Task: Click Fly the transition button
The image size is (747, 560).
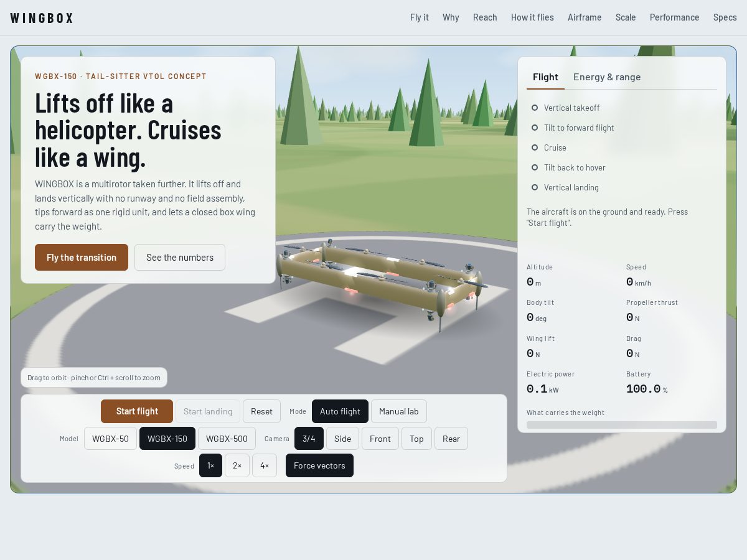Action: click(82, 257)
